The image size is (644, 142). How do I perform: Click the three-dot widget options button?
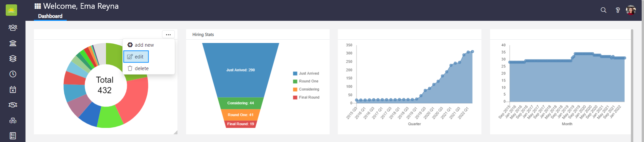[168, 35]
